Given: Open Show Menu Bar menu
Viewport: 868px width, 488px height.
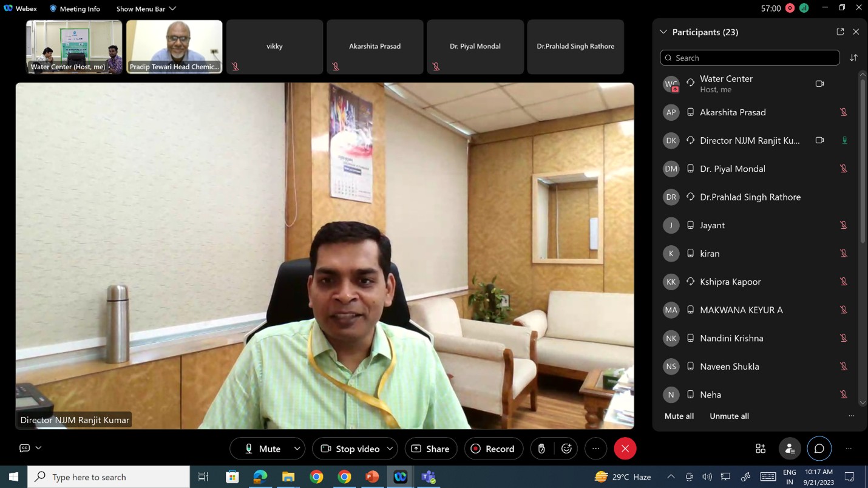Looking at the screenshot, I should pyautogui.click(x=146, y=8).
